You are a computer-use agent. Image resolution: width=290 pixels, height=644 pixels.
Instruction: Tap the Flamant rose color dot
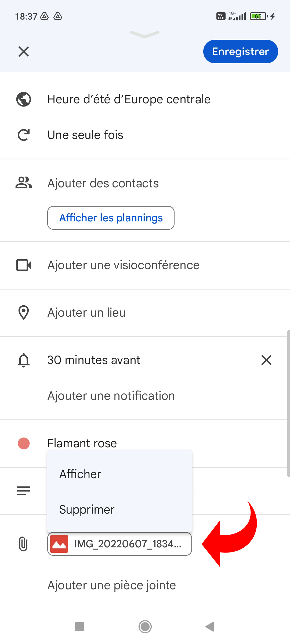coord(24,443)
